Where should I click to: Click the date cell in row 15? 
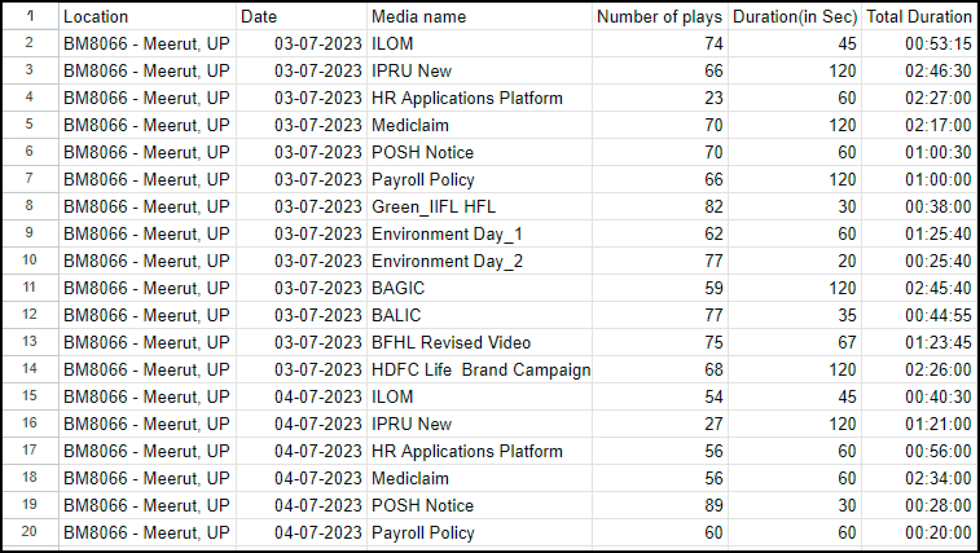click(301, 396)
